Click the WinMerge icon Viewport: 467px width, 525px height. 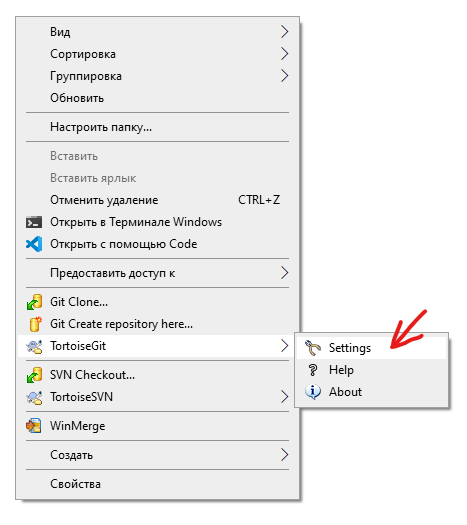click(34, 426)
